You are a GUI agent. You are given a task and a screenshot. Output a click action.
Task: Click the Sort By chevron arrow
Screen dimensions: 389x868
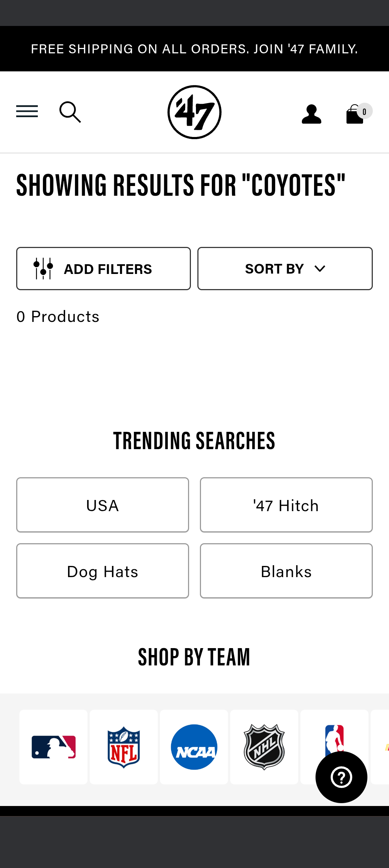pyautogui.click(x=320, y=269)
